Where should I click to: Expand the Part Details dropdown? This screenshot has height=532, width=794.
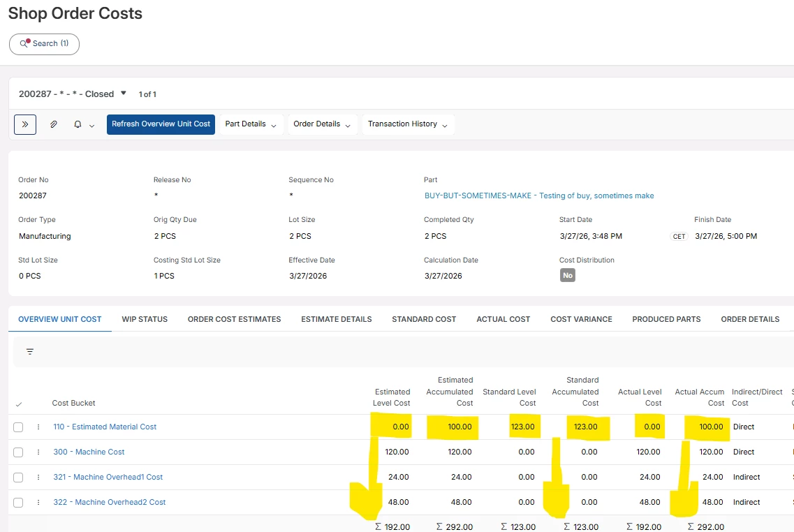coord(250,124)
